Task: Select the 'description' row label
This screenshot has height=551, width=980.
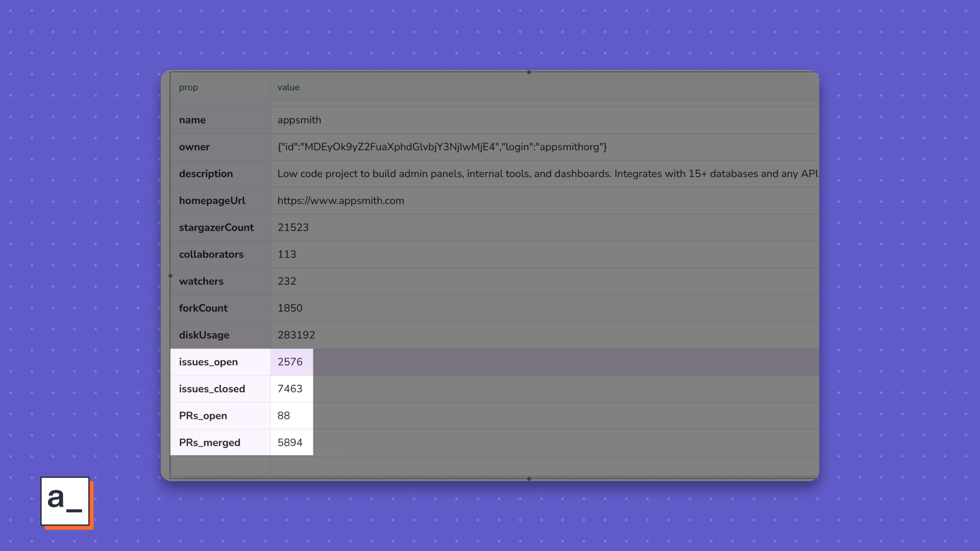Action: click(206, 174)
